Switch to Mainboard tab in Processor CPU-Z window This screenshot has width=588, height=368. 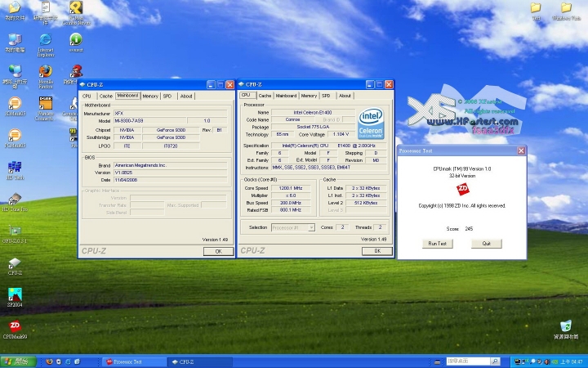click(286, 96)
